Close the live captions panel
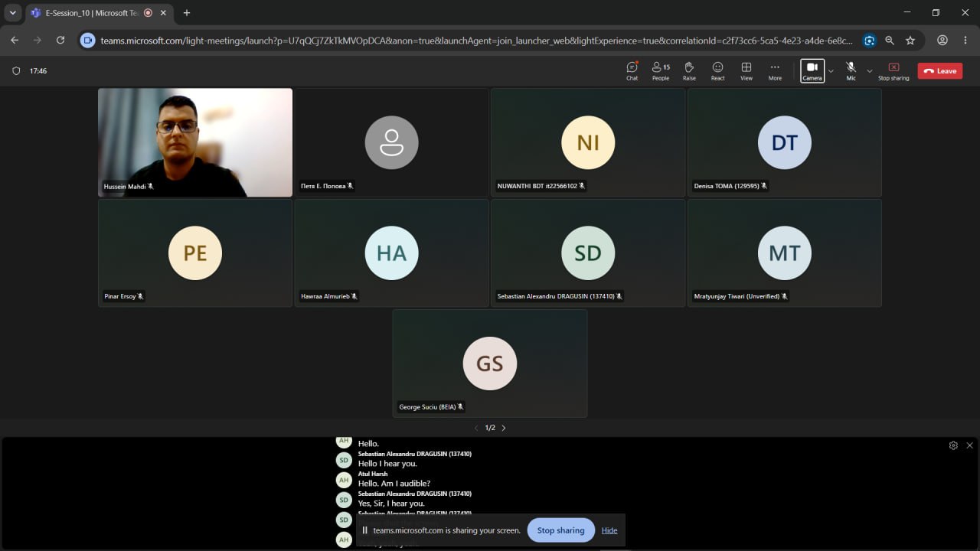Screen dimensions: 980x551 [969, 445]
